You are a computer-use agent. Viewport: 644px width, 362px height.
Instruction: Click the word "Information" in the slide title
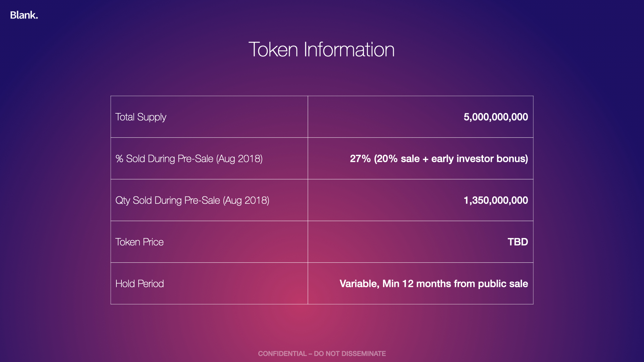(349, 50)
